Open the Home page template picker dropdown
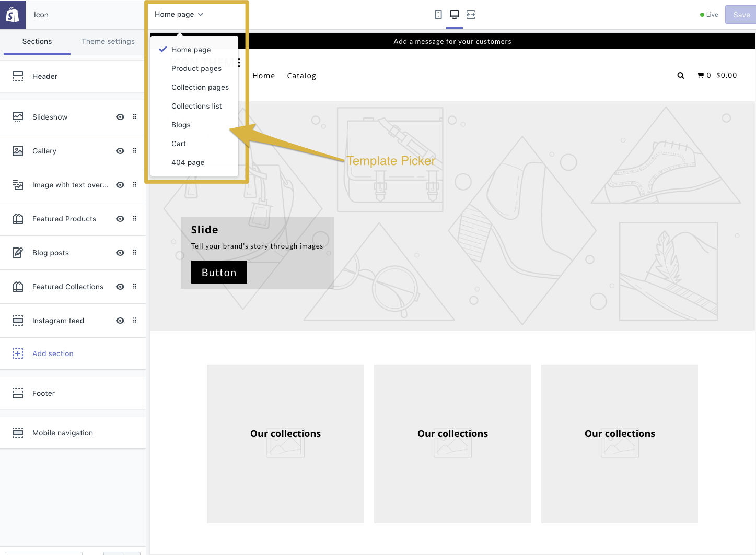This screenshot has width=756, height=555. [x=179, y=14]
